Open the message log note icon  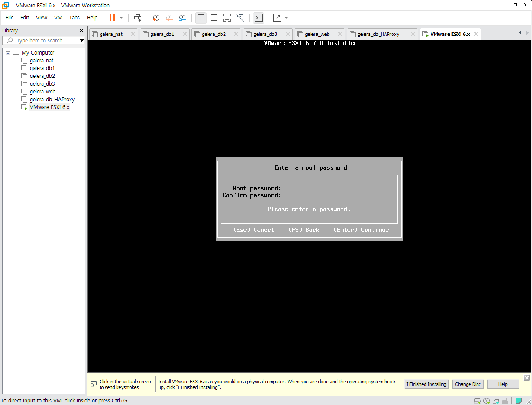518,401
